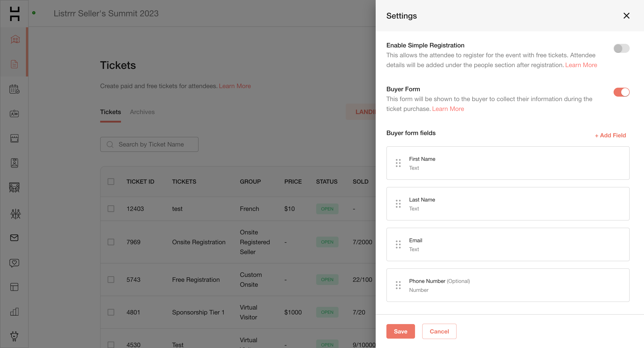
Task: Open the home building sidebar icon
Action: (15, 39)
